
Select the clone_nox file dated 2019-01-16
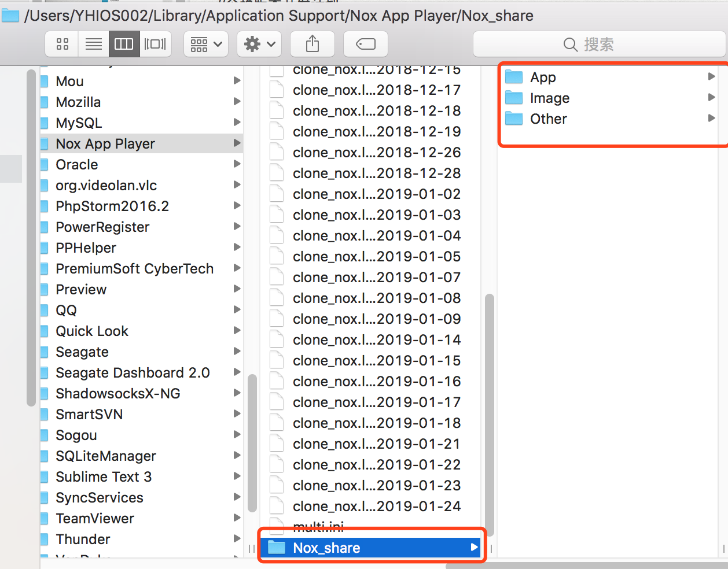pos(370,381)
